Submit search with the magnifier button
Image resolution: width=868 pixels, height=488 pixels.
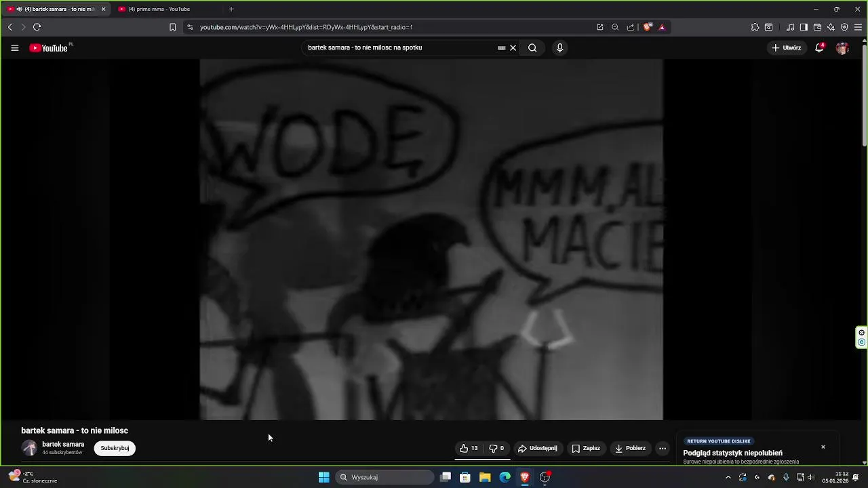click(532, 48)
